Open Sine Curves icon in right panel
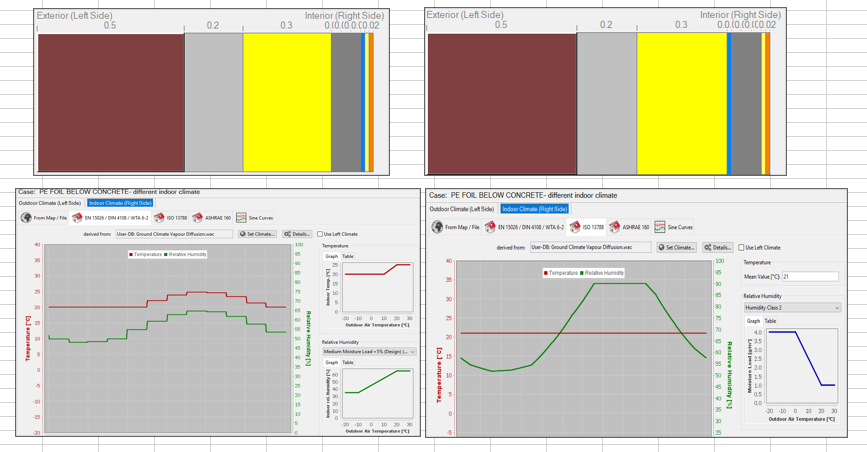 click(660, 227)
